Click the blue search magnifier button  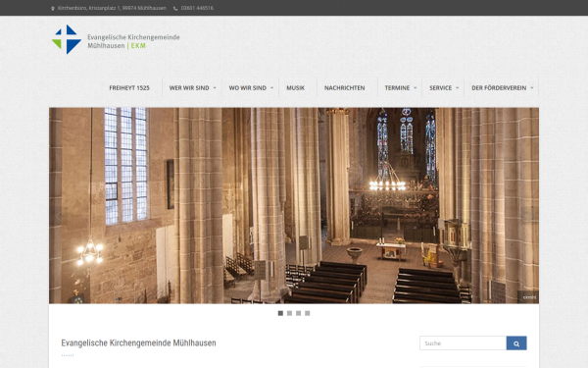click(516, 343)
